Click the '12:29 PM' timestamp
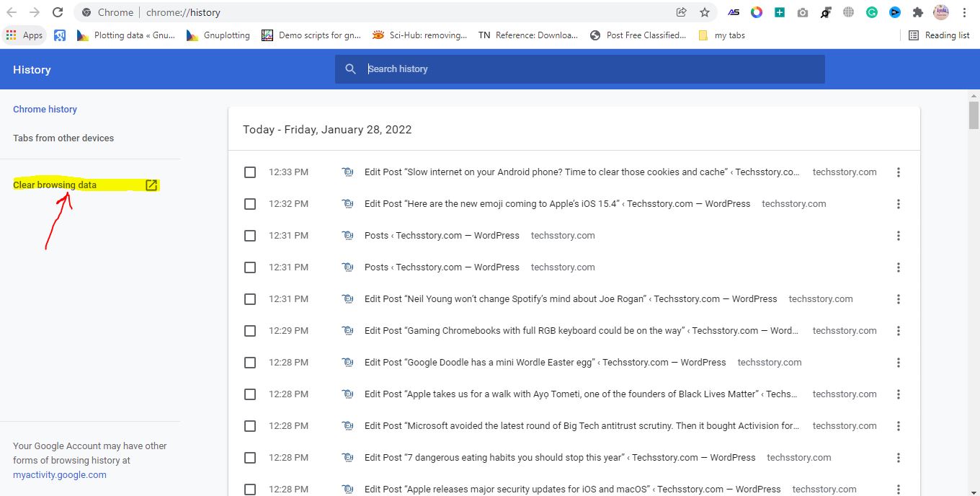 coord(288,331)
